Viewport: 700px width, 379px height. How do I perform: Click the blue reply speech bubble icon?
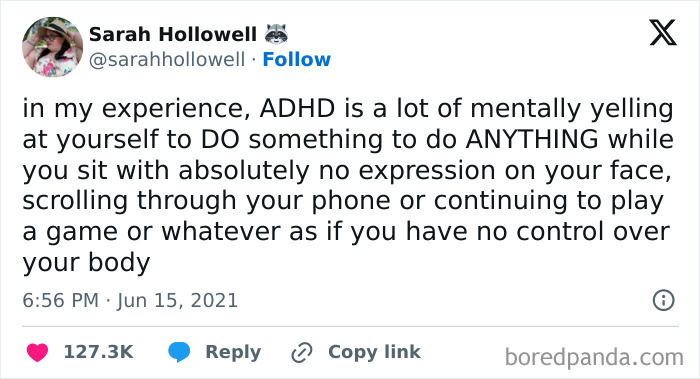tap(179, 352)
